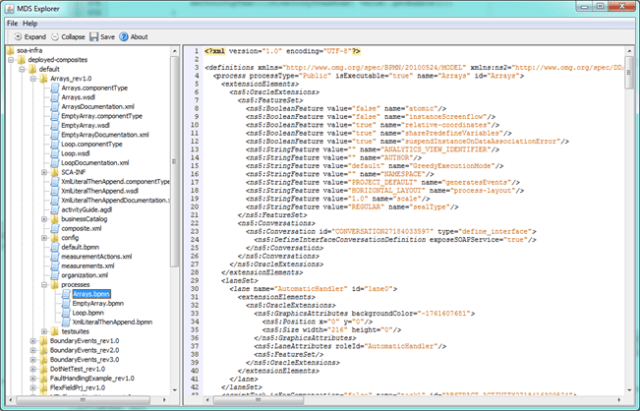Click the BoundaryEvents_rev1.0 folder icon
The height and width of the screenshot is (411, 640).
44,341
